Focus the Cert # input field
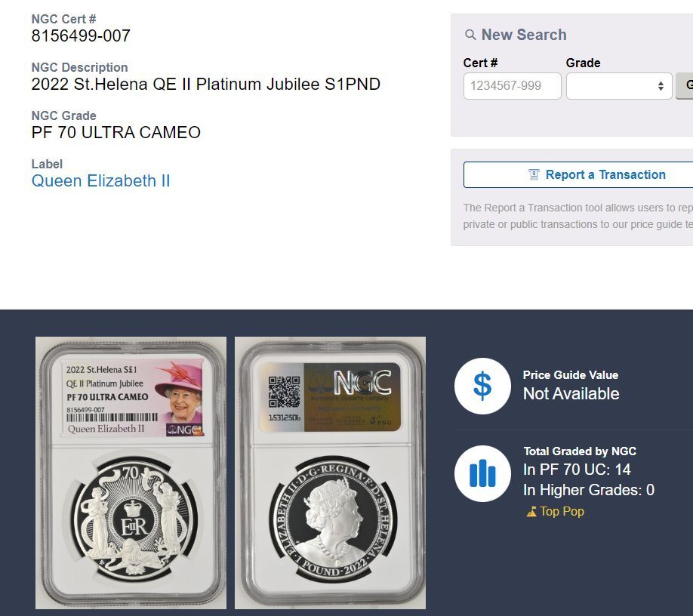Image resolution: width=693 pixels, height=616 pixels. click(x=513, y=86)
